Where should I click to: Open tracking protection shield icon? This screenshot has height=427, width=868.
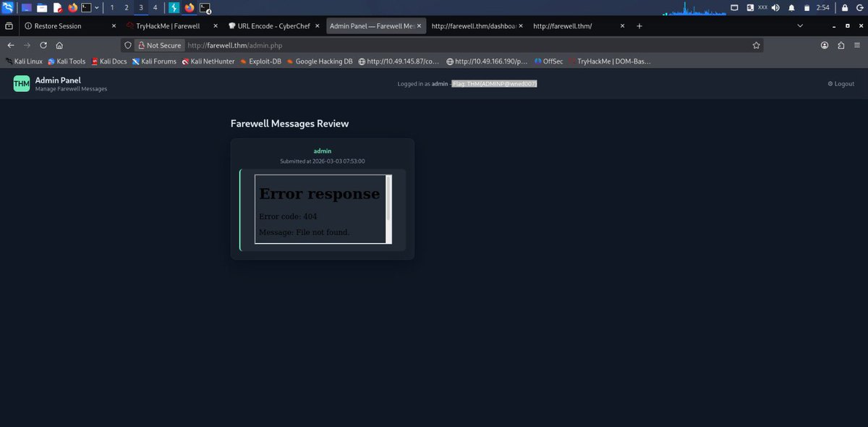point(128,45)
